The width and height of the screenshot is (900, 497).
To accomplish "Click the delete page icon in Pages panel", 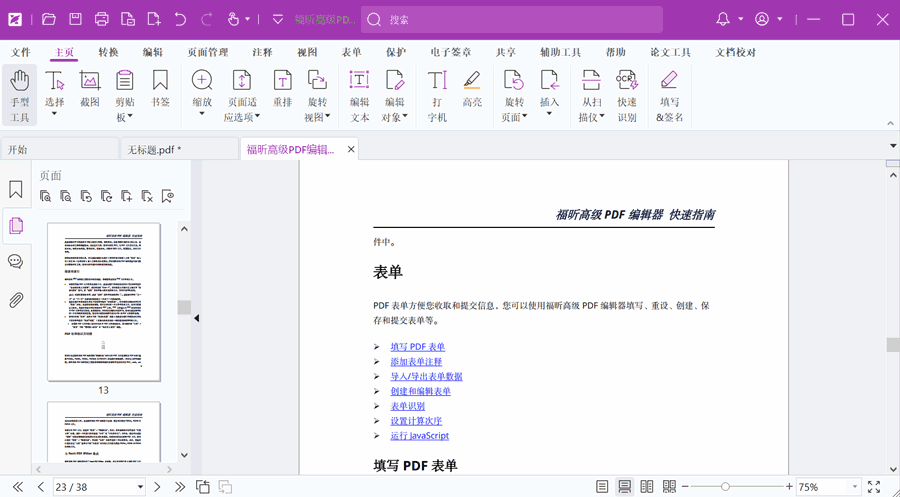I will click(147, 196).
